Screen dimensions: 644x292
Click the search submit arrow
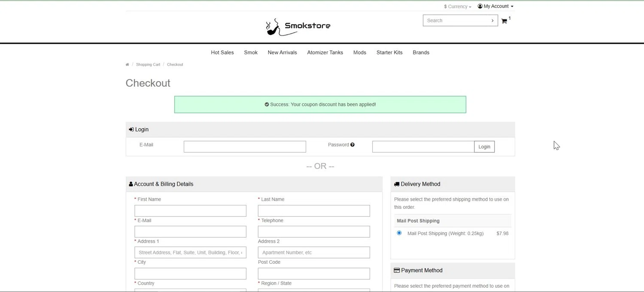point(492,21)
